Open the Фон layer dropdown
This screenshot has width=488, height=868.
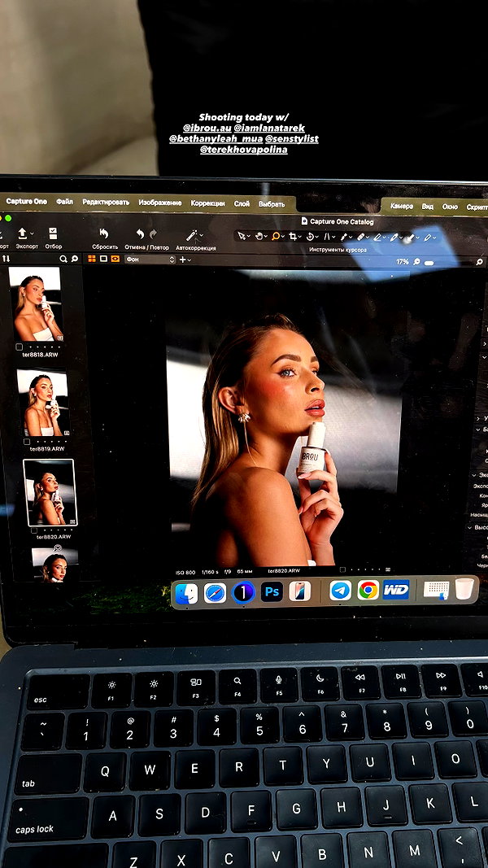(x=150, y=259)
